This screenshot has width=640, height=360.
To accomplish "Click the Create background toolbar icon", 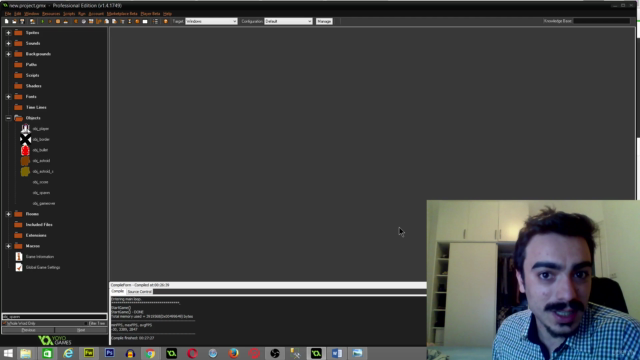I will pyautogui.click(x=91, y=21).
